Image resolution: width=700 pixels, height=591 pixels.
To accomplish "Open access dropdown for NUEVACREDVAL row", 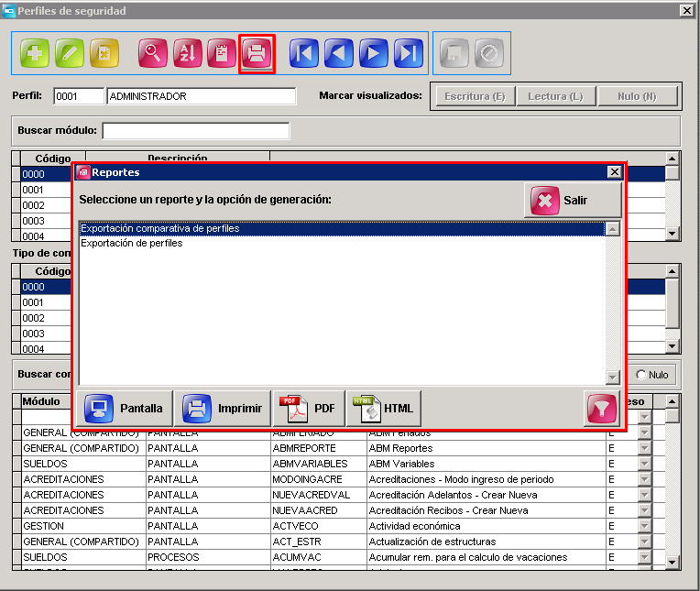I will [x=644, y=495].
